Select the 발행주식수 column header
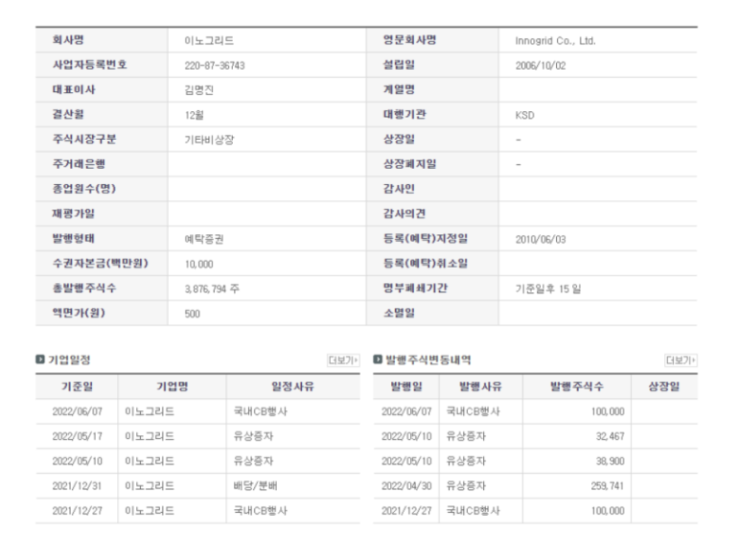 (577, 386)
